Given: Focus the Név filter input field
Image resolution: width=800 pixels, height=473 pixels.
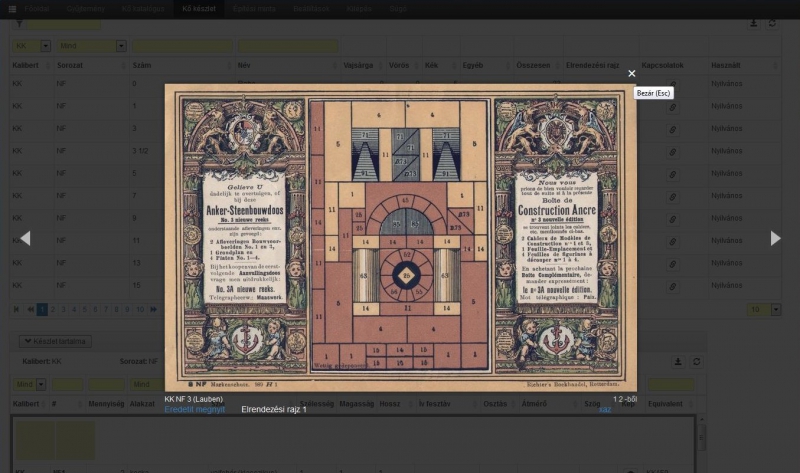Looking at the screenshot, I should click(288, 46).
